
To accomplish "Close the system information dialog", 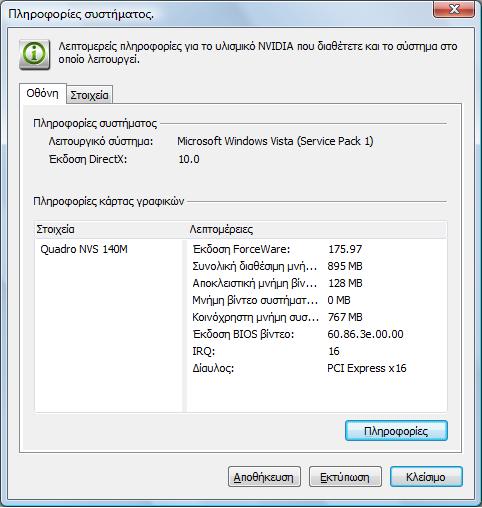I will [454, 9].
